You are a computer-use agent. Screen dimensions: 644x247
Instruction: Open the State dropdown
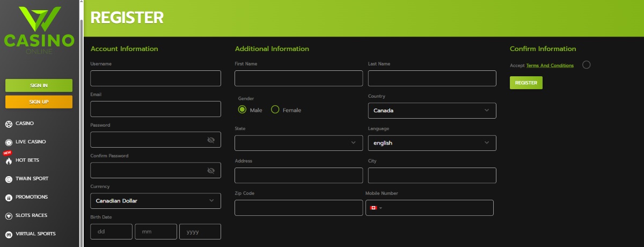point(299,143)
